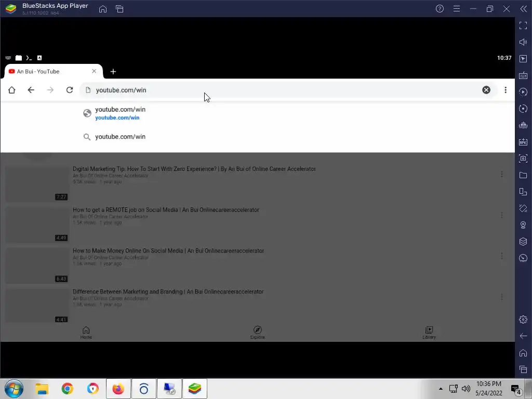Enter fullscreen mode from side toolbar

tap(523, 25)
